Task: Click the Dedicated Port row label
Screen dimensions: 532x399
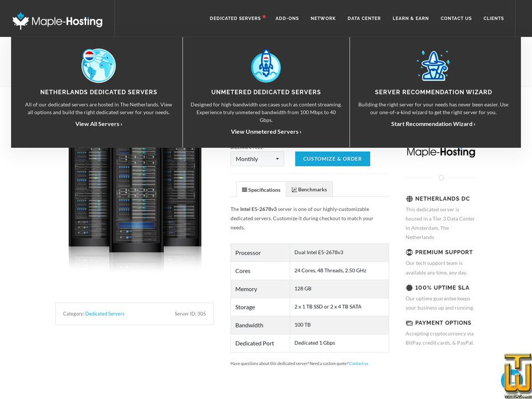Action: (x=255, y=343)
